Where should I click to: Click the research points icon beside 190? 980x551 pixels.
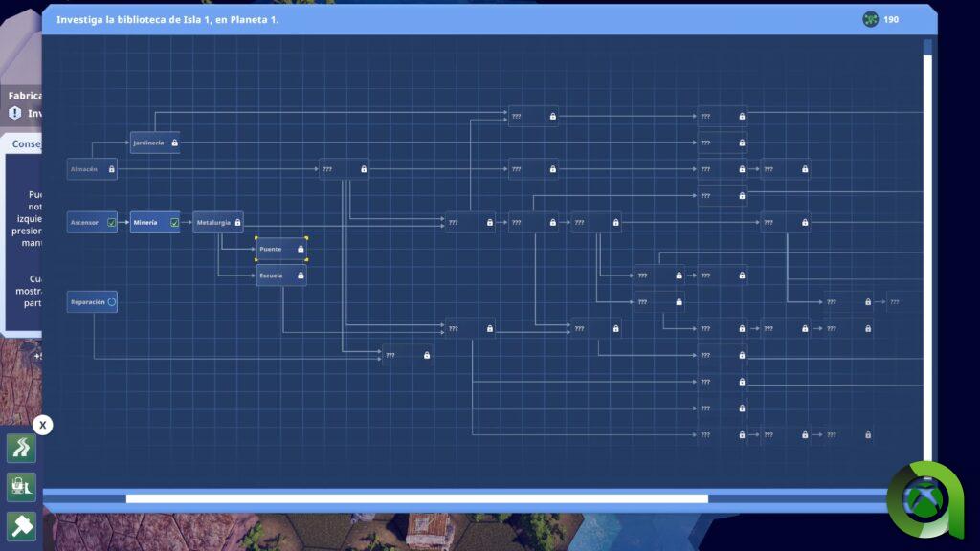[870, 19]
